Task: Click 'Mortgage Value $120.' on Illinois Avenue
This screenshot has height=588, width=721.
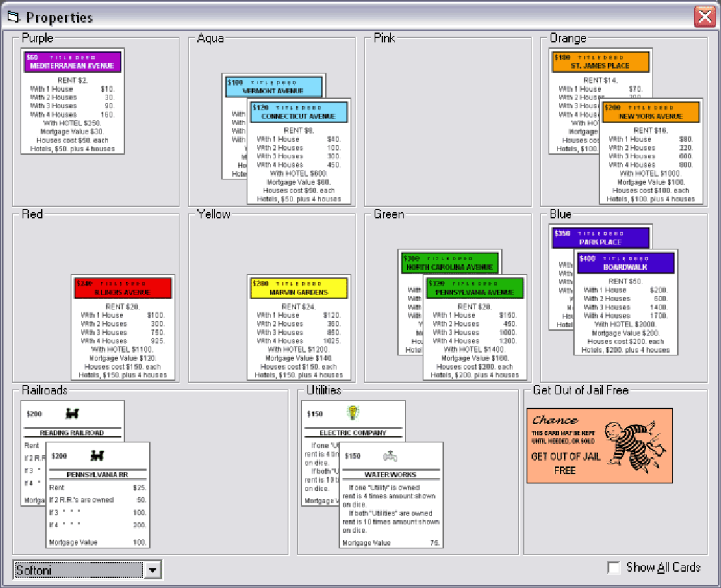Action: (x=123, y=358)
